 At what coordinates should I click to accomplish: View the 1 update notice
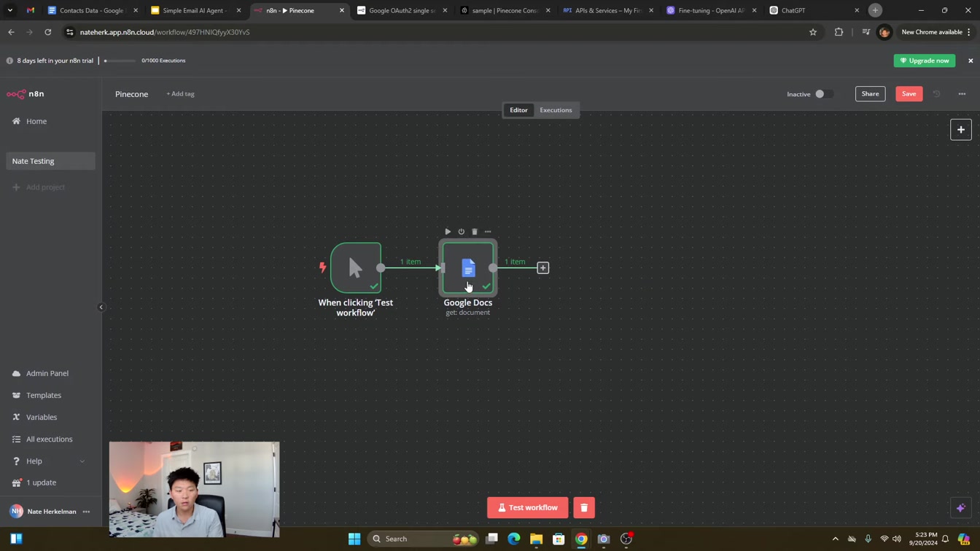click(50, 482)
